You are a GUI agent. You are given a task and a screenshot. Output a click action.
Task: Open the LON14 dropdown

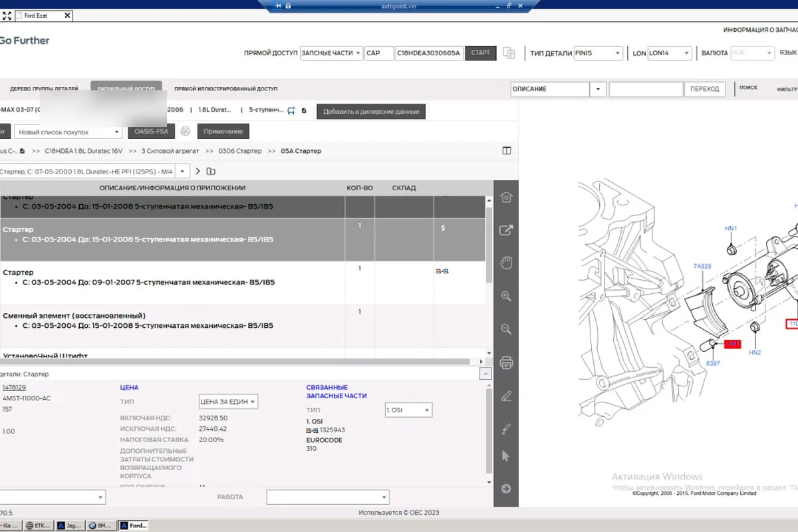tap(668, 53)
